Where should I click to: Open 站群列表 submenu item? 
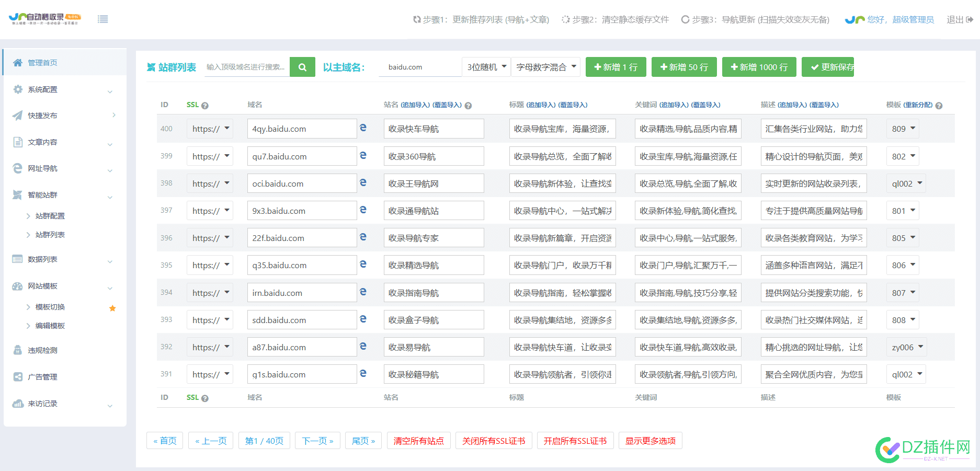point(50,235)
